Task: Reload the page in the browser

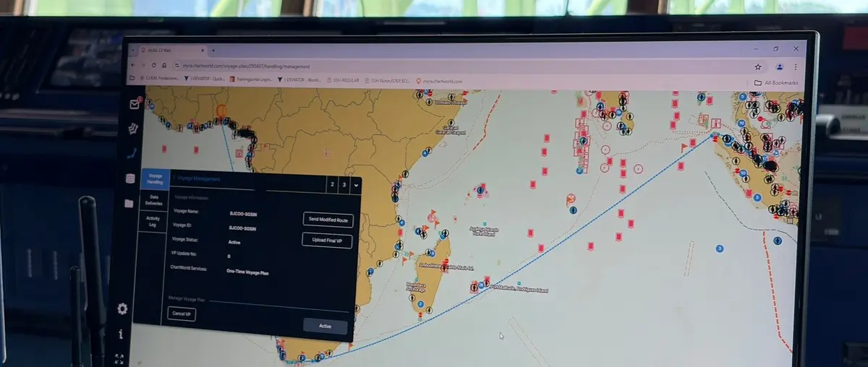Action: [153, 66]
